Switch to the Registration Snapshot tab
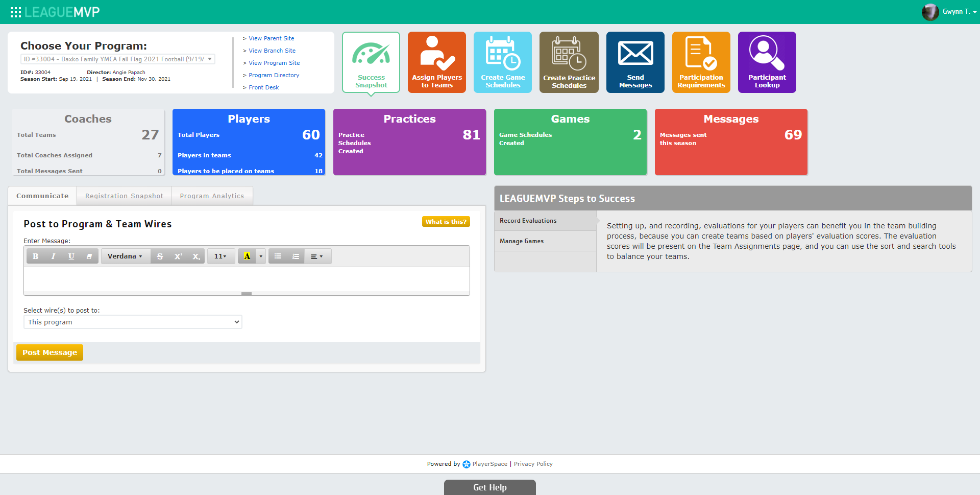This screenshot has height=495, width=980. [x=124, y=196]
